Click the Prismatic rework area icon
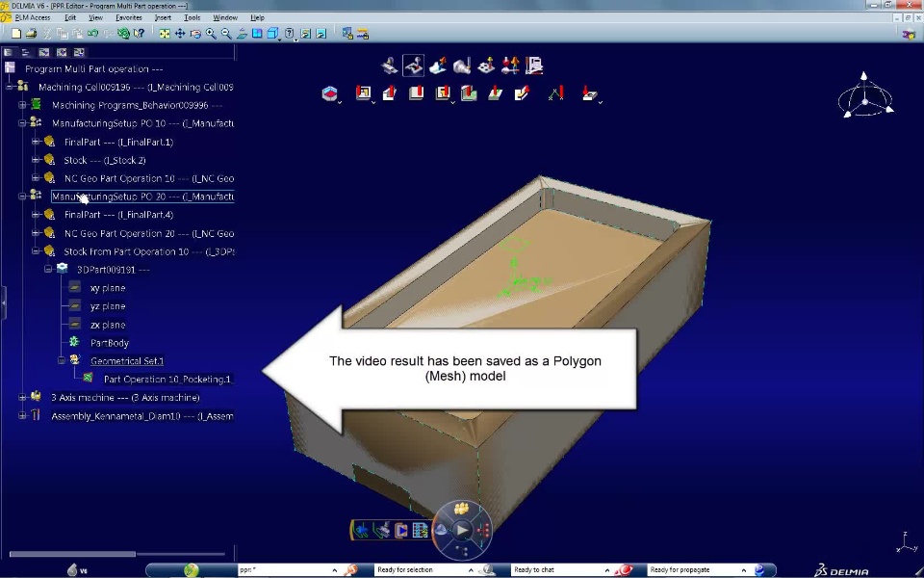Screen dimensions: 924x578 pyautogui.click(x=329, y=93)
